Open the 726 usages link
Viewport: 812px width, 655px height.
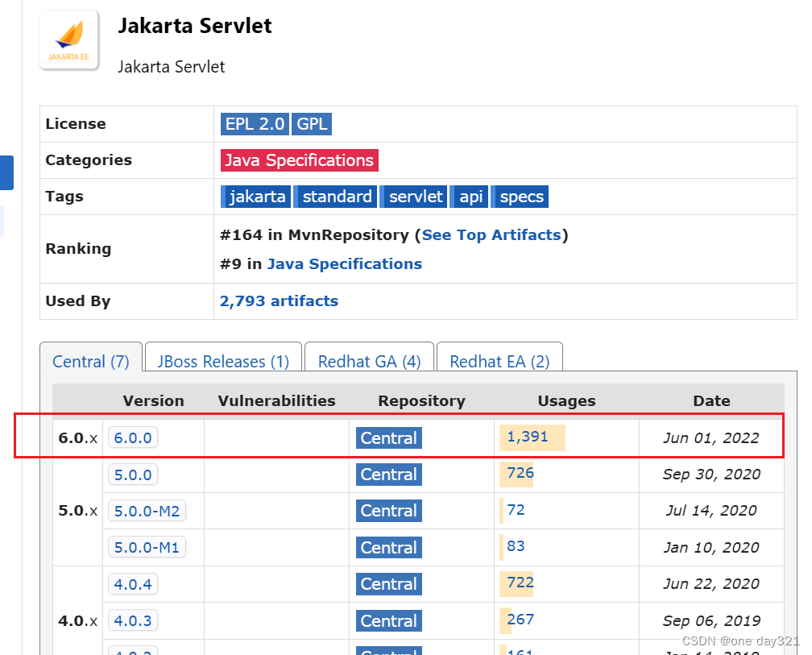[520, 473]
